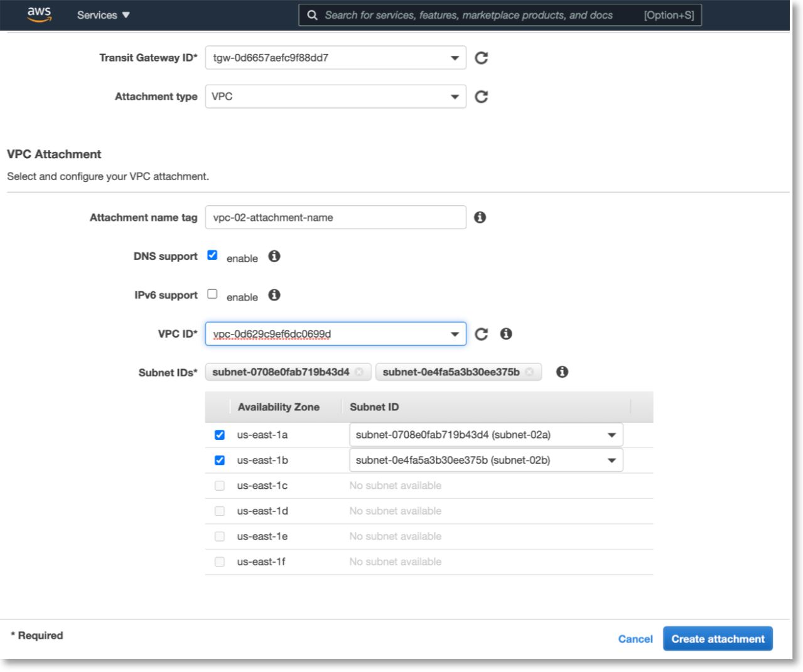
Task: Focus the AWS search bar
Action: click(x=500, y=15)
